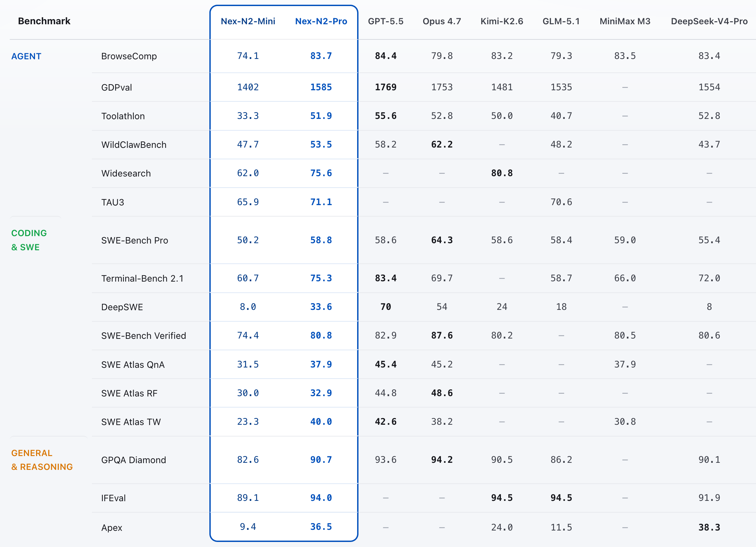Screen dimensions: 756x547
Task: Click the "GPT-5.5" column header
Action: (x=386, y=21)
